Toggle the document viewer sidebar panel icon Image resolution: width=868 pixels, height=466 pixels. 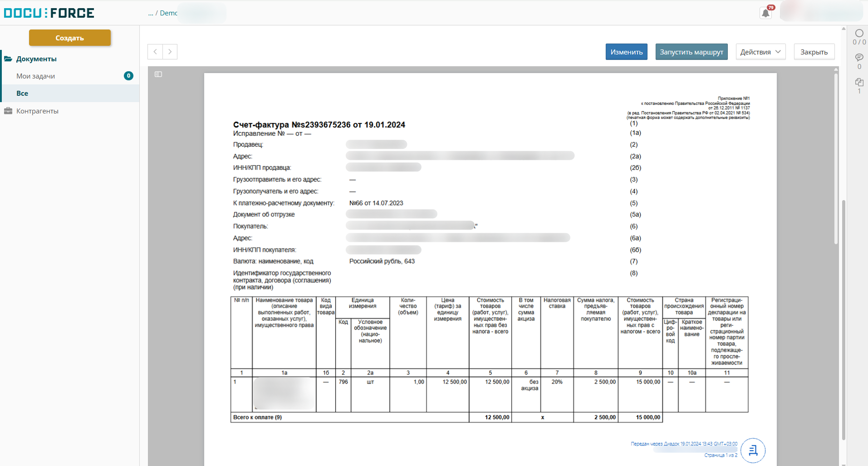coord(158,74)
